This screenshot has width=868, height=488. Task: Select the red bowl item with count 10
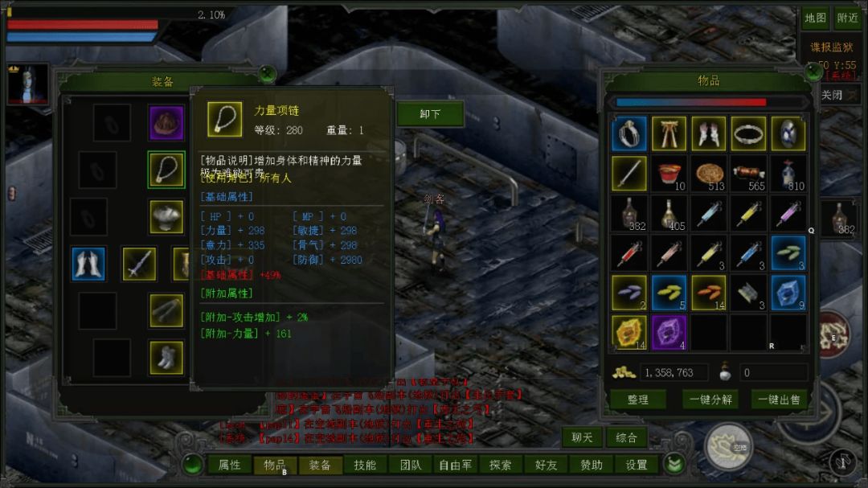(x=669, y=174)
